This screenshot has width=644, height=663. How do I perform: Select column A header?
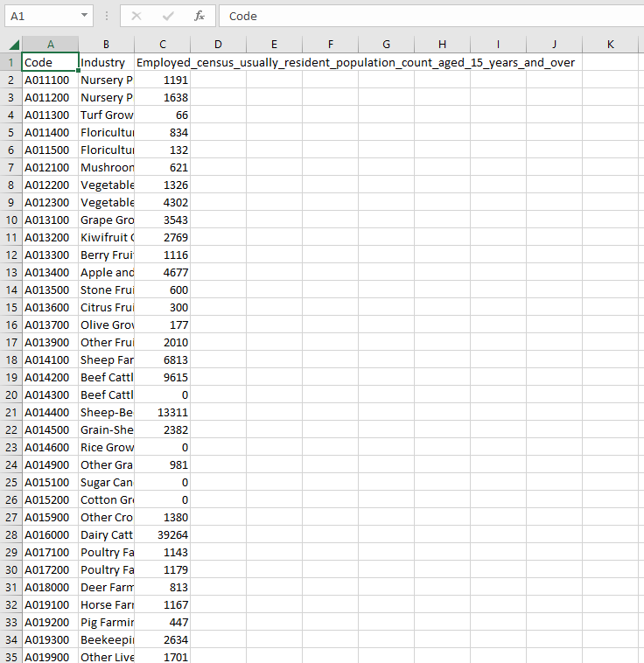[x=51, y=45]
